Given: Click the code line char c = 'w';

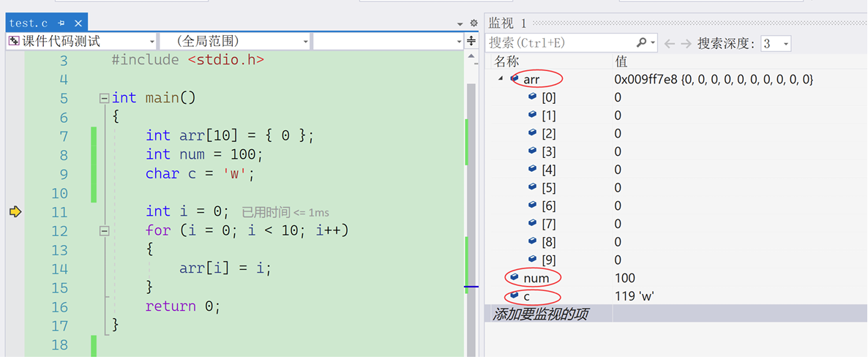Looking at the screenshot, I should 200,174.
